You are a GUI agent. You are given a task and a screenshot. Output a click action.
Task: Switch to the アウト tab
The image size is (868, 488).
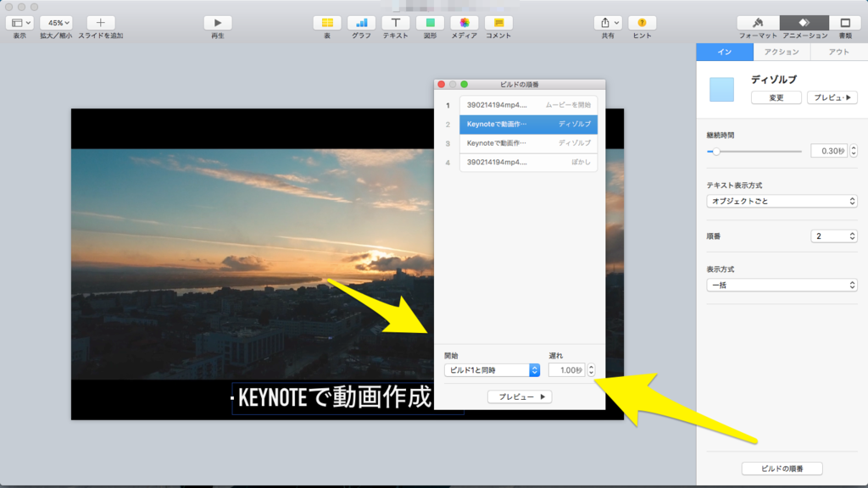(838, 52)
